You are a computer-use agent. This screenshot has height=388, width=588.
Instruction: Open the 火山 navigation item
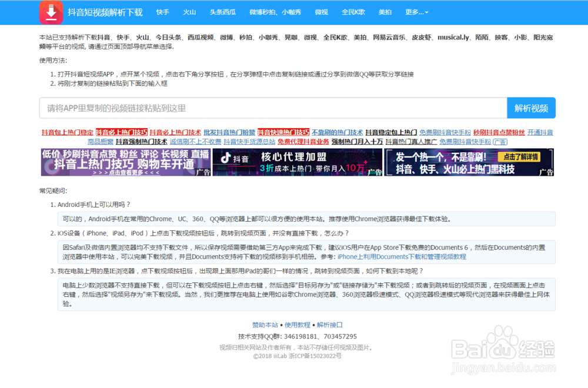tap(189, 12)
